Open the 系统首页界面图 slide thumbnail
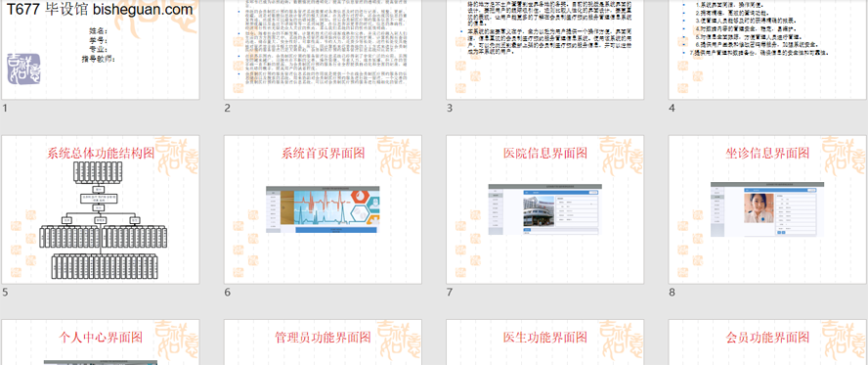The height and width of the screenshot is (365, 868). click(323, 209)
